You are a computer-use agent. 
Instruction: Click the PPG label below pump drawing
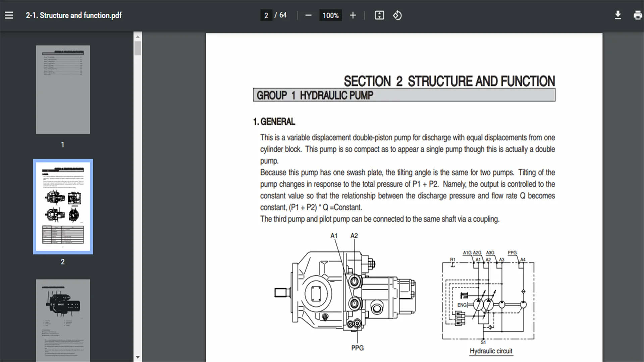(x=358, y=348)
